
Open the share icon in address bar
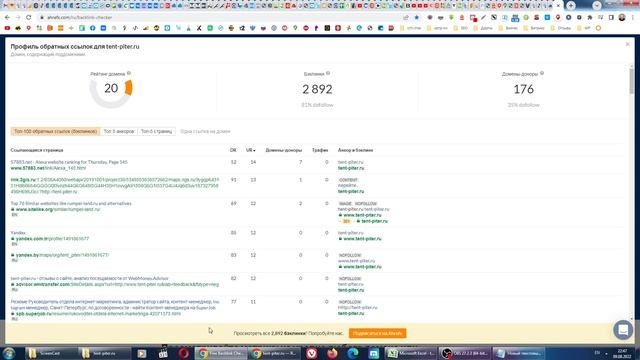406,18
